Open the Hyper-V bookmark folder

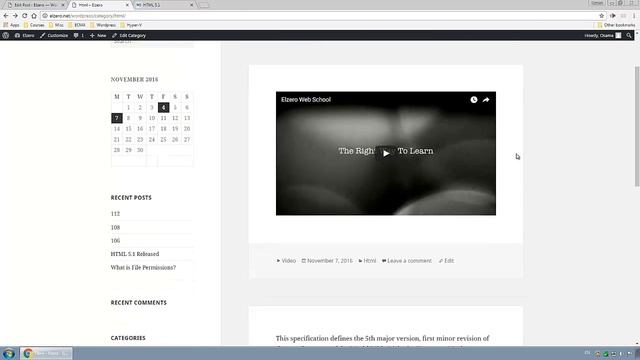(131, 25)
